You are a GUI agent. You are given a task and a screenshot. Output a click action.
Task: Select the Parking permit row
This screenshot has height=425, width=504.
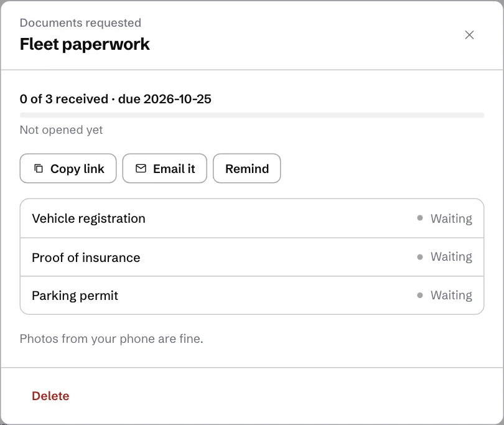pos(252,296)
